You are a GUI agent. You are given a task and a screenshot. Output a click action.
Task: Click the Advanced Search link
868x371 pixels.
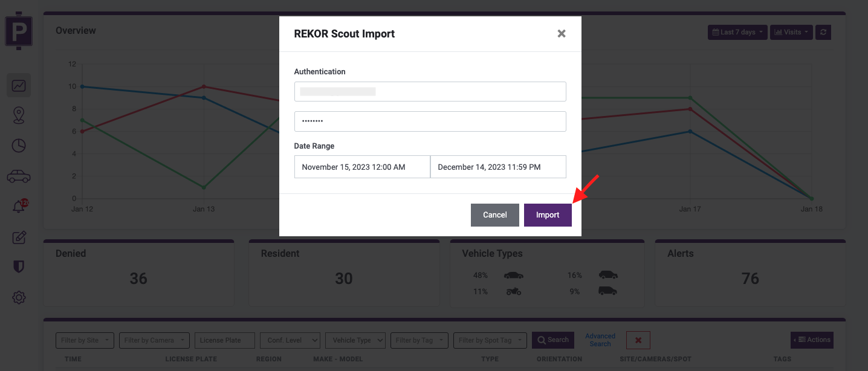(x=600, y=340)
